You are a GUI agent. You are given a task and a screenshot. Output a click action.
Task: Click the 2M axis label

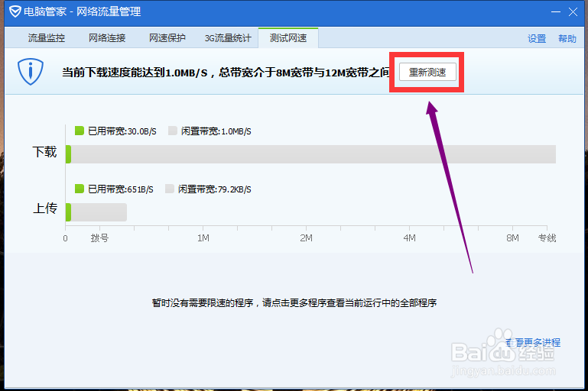(x=306, y=238)
